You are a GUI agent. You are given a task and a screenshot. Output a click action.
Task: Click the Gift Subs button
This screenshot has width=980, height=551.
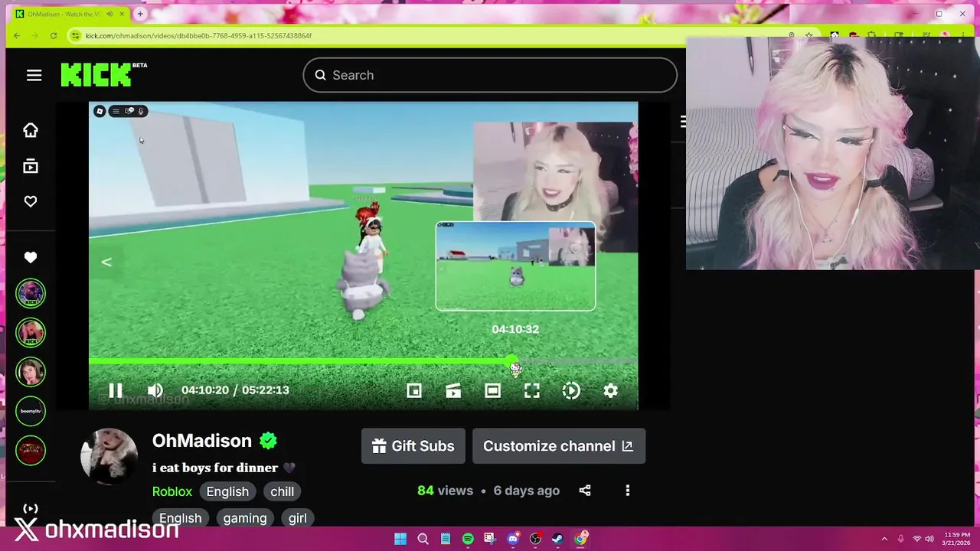click(x=413, y=446)
